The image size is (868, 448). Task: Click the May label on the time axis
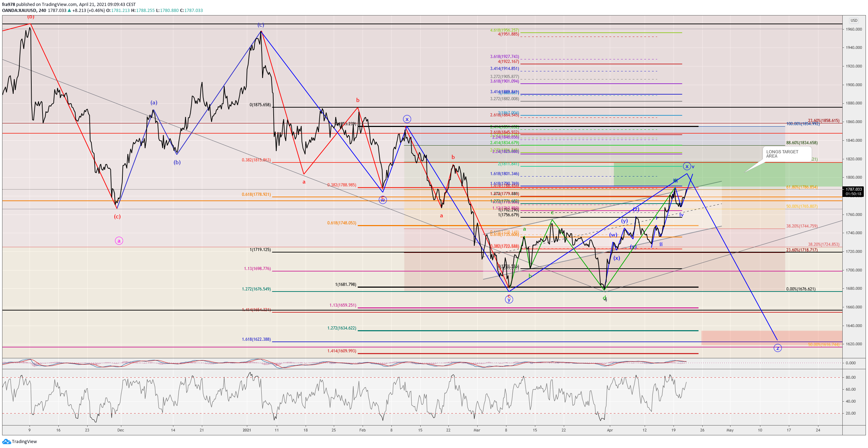click(x=730, y=430)
